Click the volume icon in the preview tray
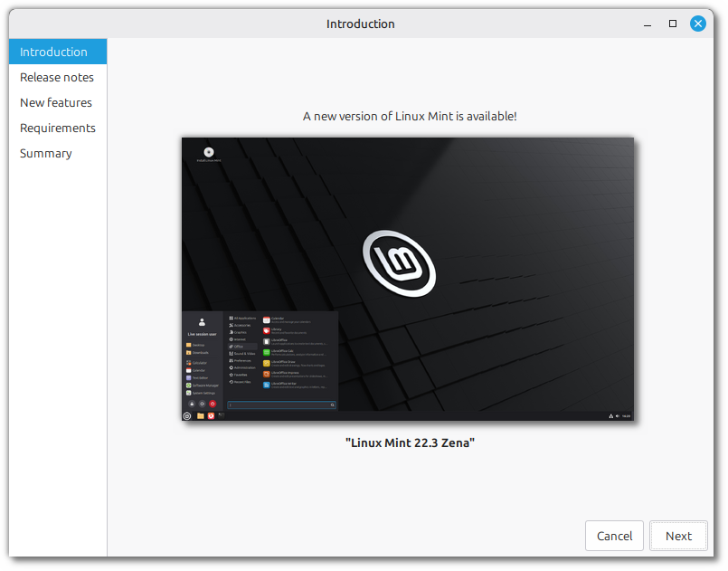Screen dimensions: 728x571 (618, 416)
